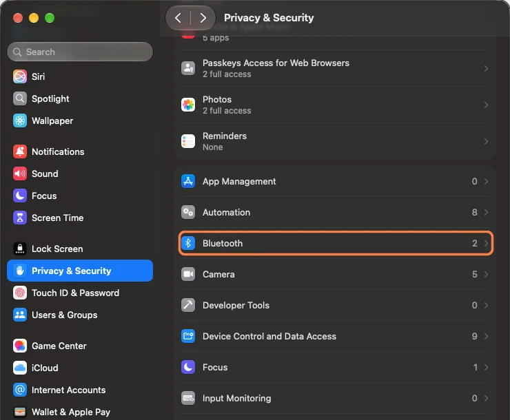
Task: Expand Camera row chevron
Action: (486, 275)
